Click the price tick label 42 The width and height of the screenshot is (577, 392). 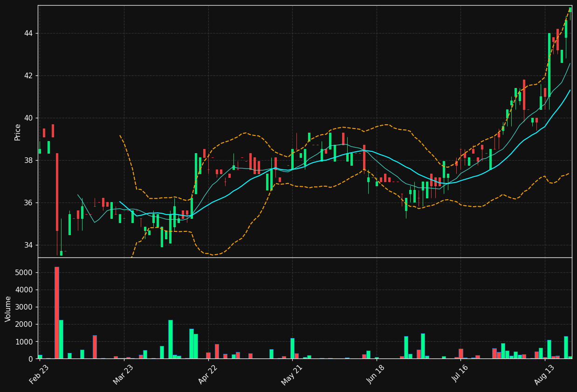(28, 75)
